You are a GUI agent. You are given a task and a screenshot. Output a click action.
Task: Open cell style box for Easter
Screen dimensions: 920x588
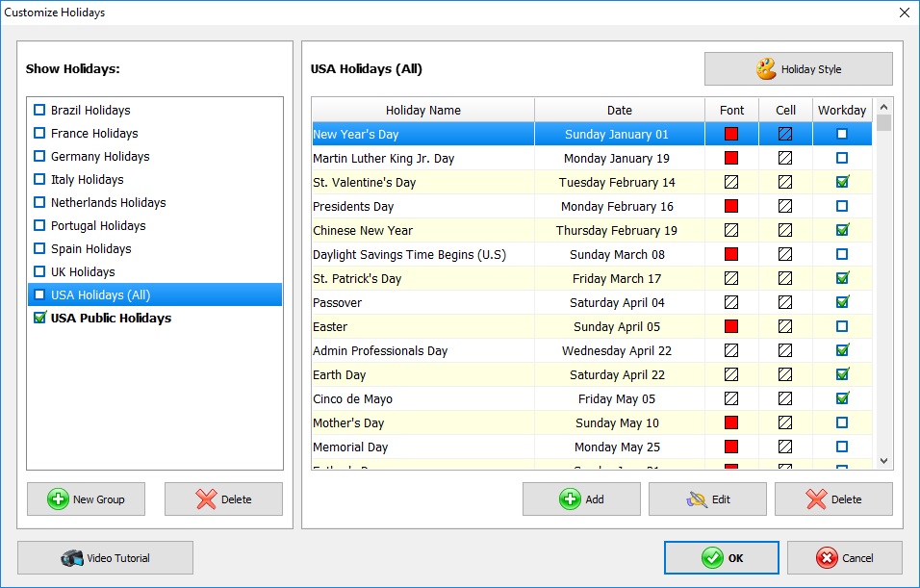coord(785,326)
